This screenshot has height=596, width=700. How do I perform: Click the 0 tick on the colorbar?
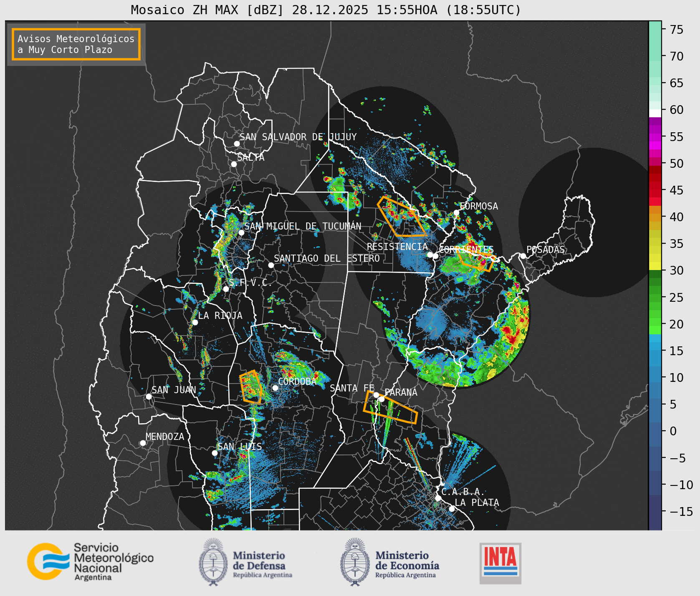click(x=673, y=431)
